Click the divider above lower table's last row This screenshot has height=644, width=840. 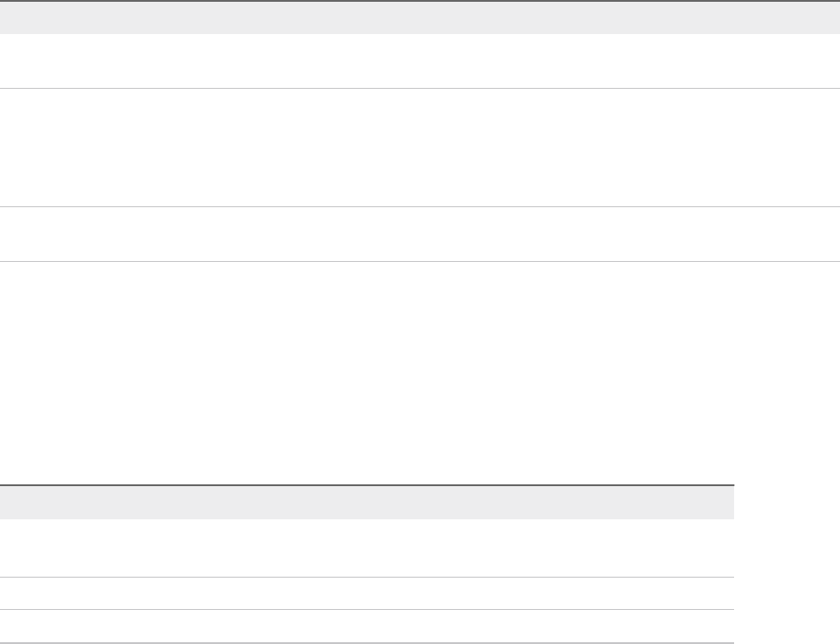pyautogui.click(x=367, y=610)
